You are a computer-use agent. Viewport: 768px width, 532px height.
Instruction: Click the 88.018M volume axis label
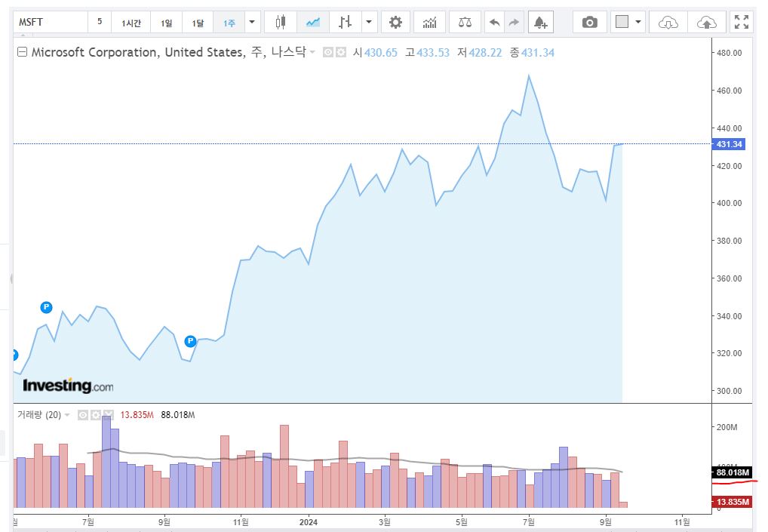click(x=732, y=472)
